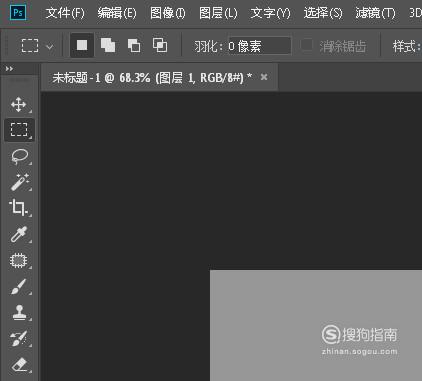Choose Intersect with selection mode
The image size is (422, 381).
pyautogui.click(x=160, y=45)
